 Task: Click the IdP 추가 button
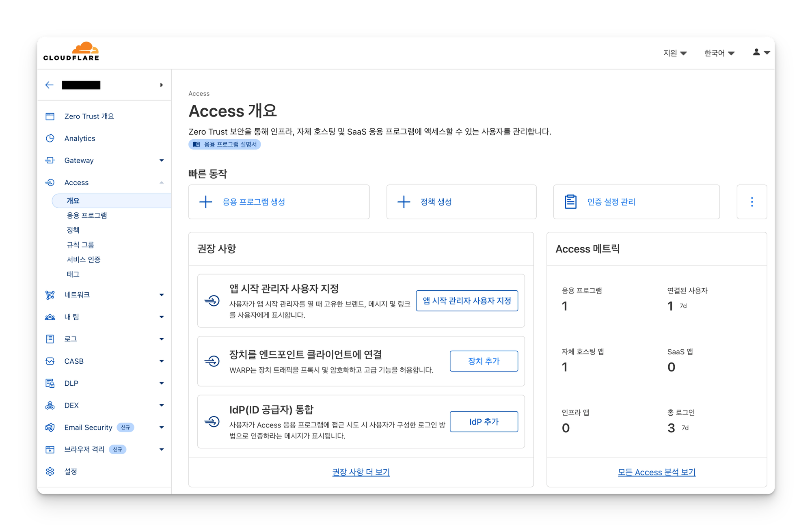click(x=484, y=421)
